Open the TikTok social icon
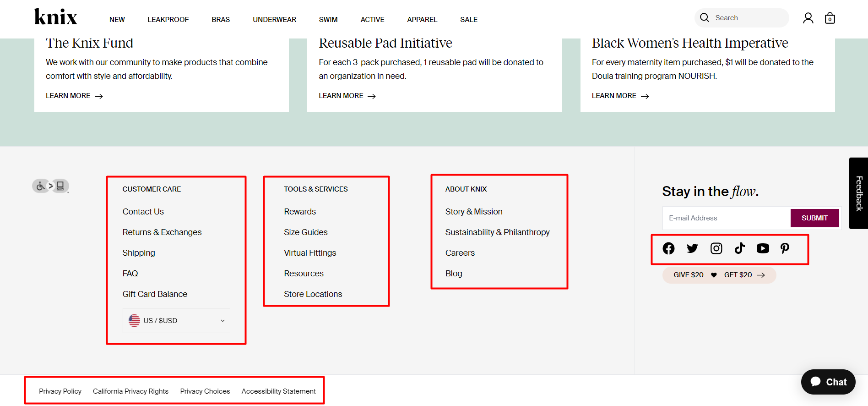This screenshot has width=868, height=406. click(739, 248)
